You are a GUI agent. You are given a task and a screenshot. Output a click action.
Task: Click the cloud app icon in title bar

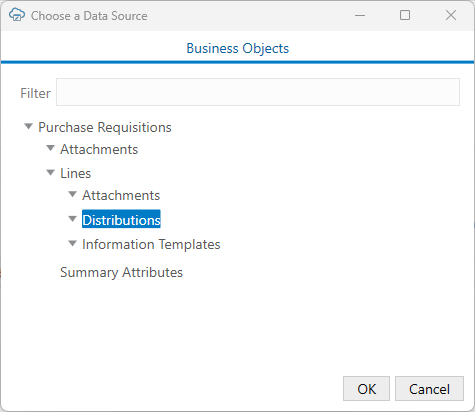click(x=17, y=15)
